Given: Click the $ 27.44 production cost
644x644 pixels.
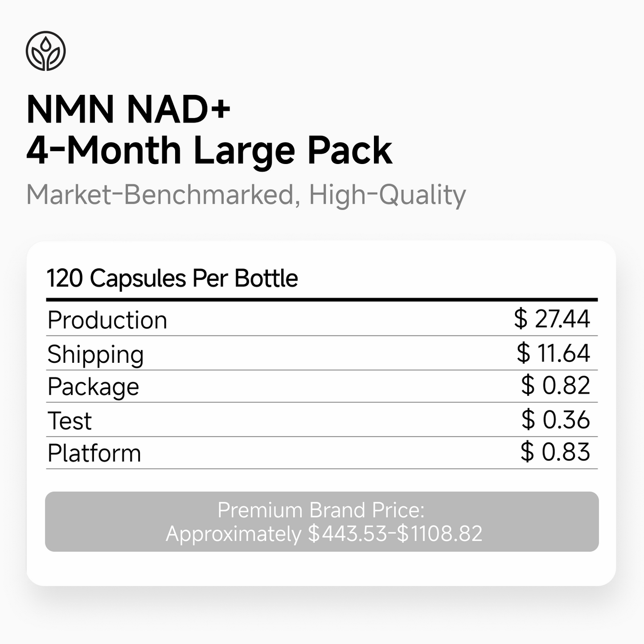Looking at the screenshot, I should coord(552,319).
